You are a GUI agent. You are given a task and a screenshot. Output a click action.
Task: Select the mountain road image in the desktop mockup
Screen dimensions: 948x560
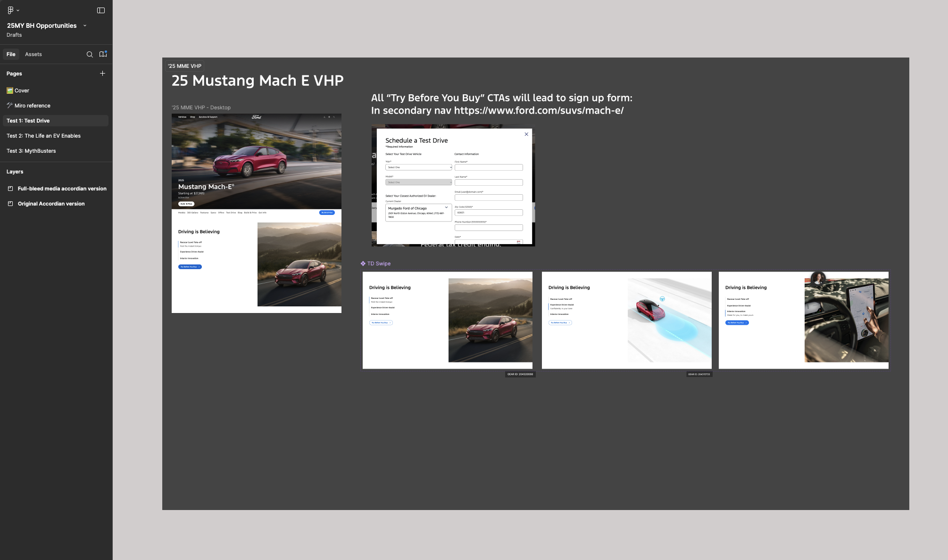click(x=299, y=264)
